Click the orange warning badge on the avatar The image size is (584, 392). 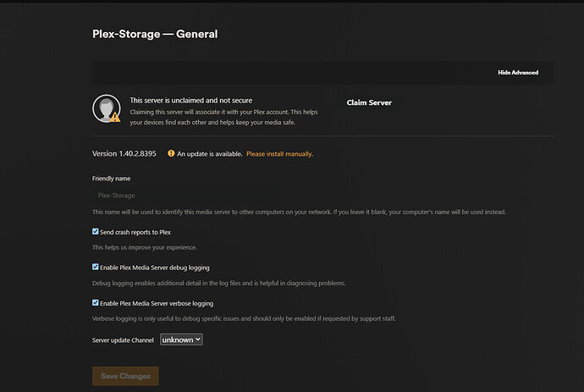click(115, 119)
